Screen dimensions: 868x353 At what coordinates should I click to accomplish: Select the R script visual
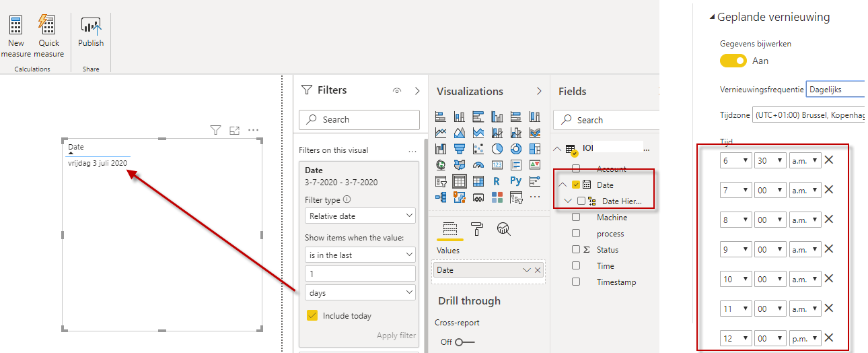(x=497, y=181)
